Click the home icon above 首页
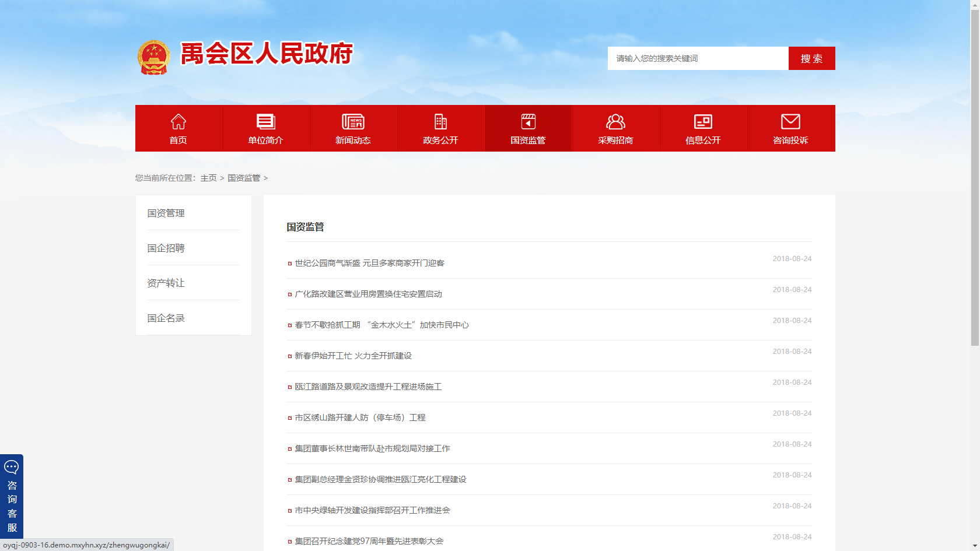The image size is (980, 551). click(178, 121)
